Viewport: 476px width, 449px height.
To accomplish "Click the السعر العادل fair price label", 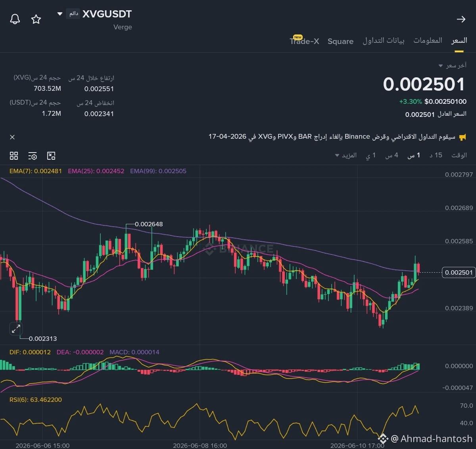I will pos(452,114).
